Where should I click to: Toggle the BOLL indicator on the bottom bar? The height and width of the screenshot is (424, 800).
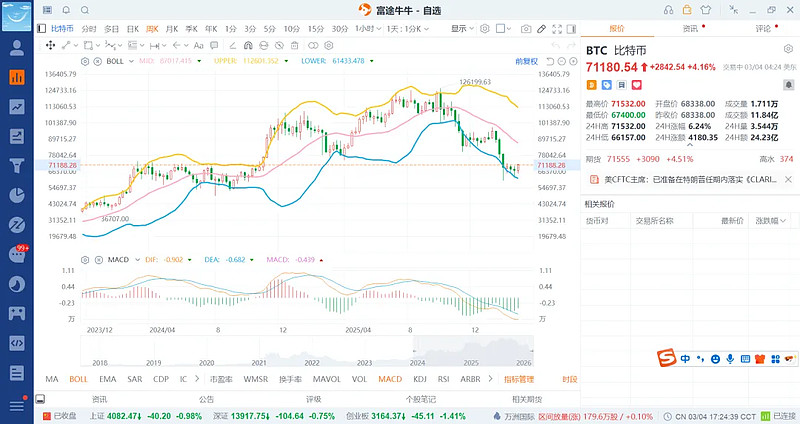(x=79, y=379)
